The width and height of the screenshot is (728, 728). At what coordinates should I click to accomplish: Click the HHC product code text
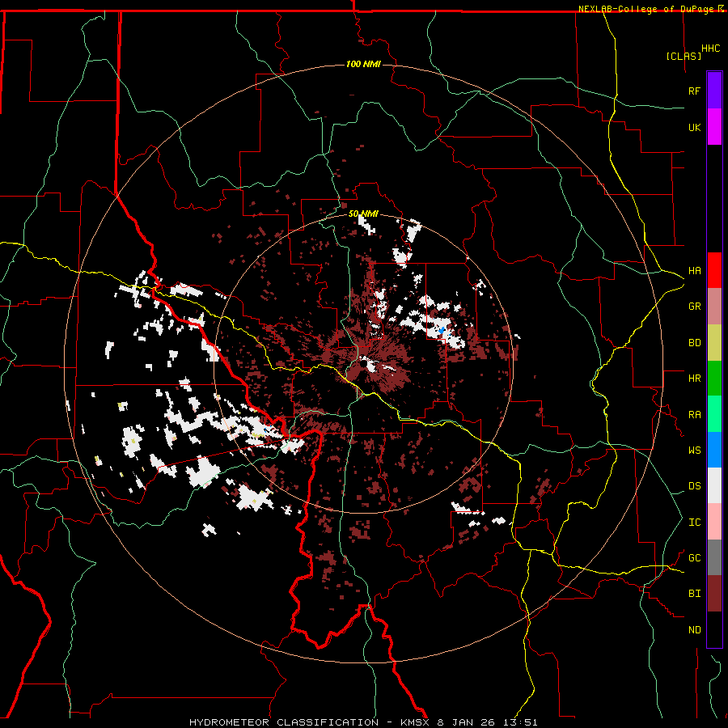711,49
